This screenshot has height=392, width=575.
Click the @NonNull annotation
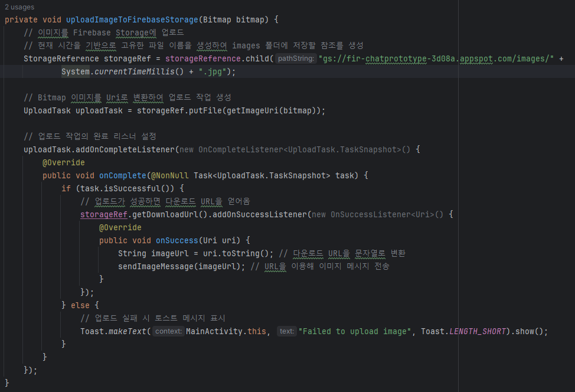coord(170,175)
